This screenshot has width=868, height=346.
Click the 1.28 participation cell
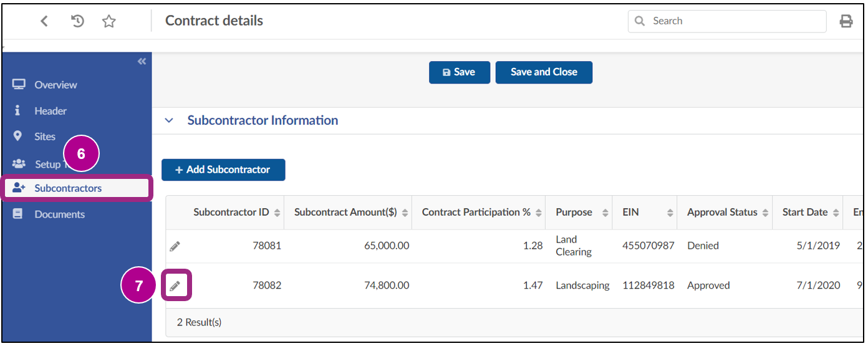[534, 246]
